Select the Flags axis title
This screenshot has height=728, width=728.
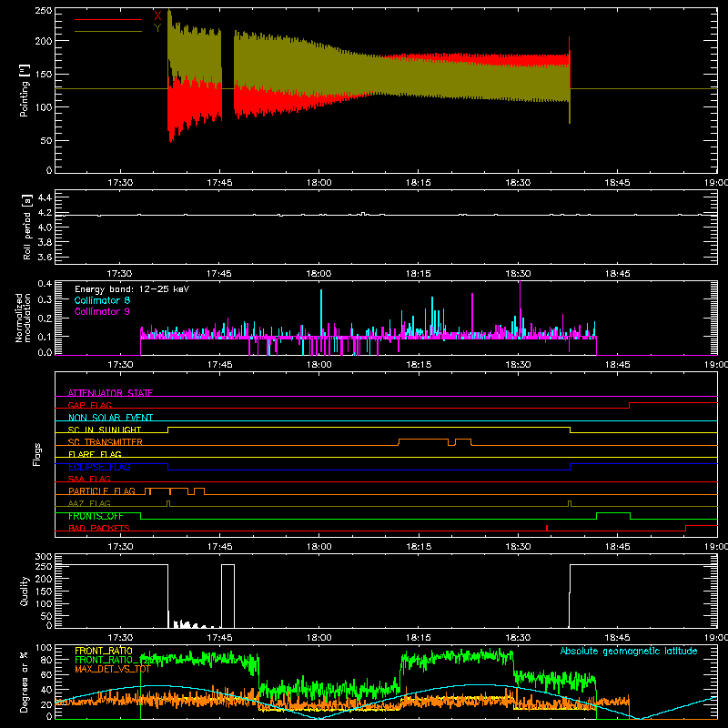coord(36,454)
